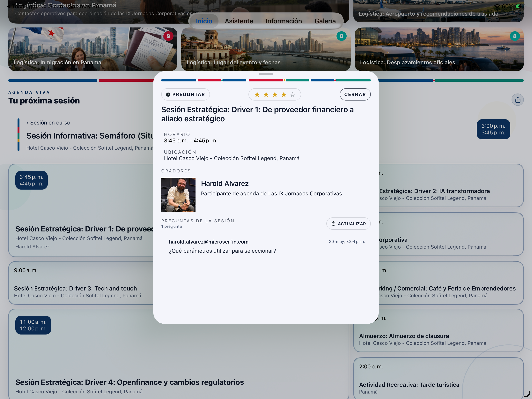Select the third rating star
Image resolution: width=532 pixels, height=399 pixels.
click(x=275, y=94)
